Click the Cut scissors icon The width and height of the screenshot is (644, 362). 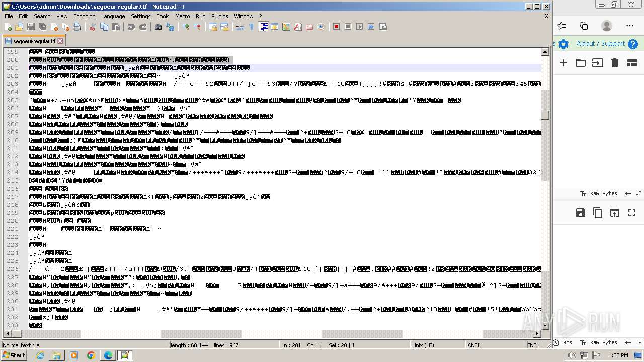tap(93, 27)
